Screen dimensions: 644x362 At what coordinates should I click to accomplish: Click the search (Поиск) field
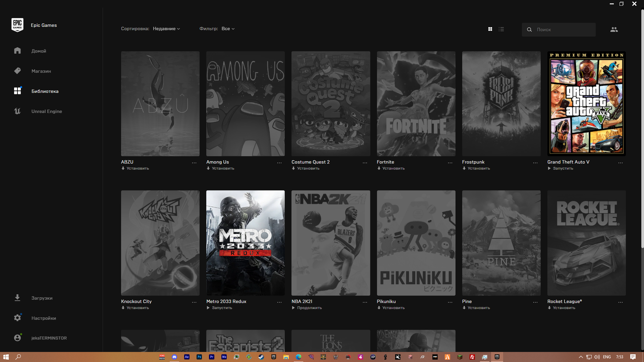coord(559,29)
